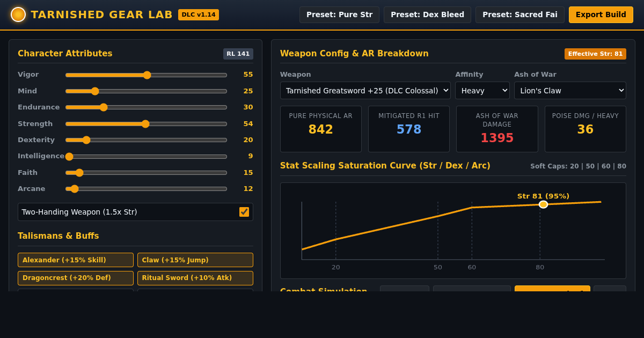
Task: Click the Soft Caps: 20 | 50 | 60 | 80 text
Action: coord(578,166)
